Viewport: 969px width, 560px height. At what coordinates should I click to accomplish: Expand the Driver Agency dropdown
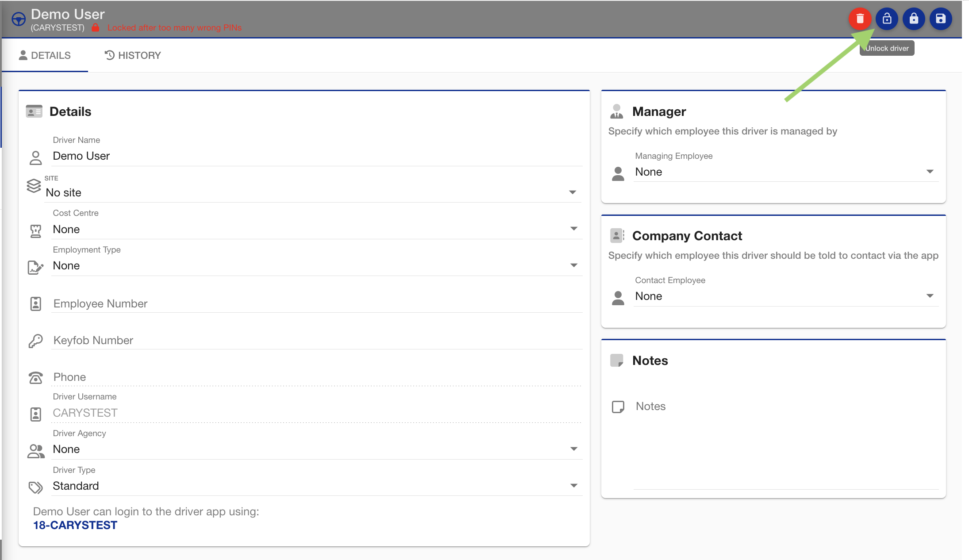(x=317, y=449)
